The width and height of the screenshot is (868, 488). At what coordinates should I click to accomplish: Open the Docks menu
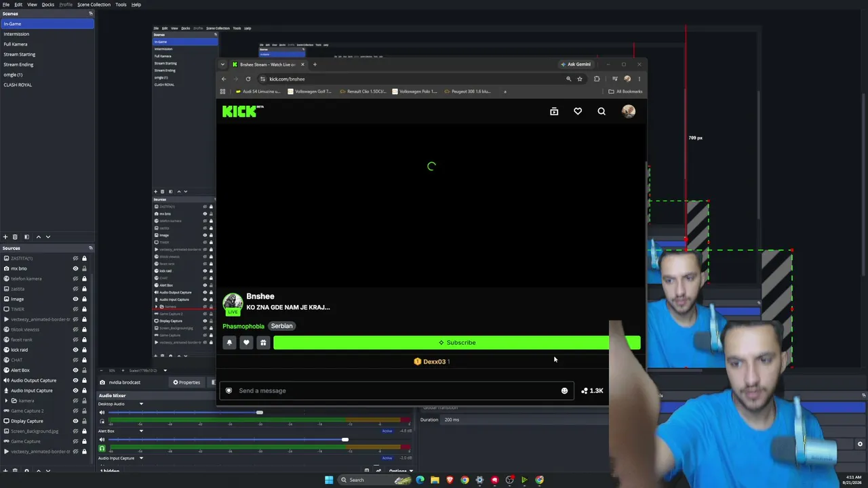coord(48,5)
